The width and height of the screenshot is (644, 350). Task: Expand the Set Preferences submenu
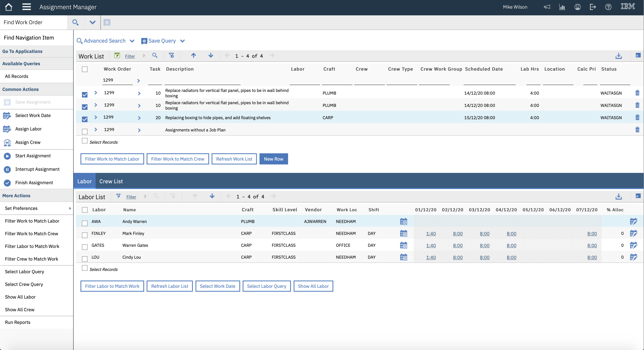70,208
